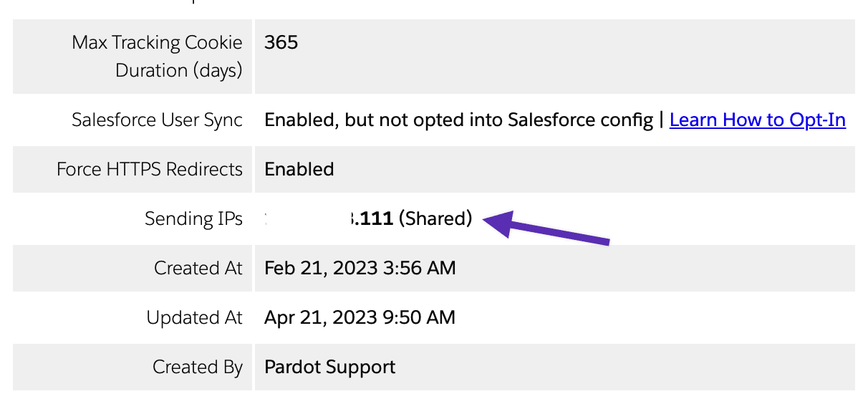Click the purple arrow annotation
Image resolution: width=868 pixels, height=404 pixels.
pos(546,227)
